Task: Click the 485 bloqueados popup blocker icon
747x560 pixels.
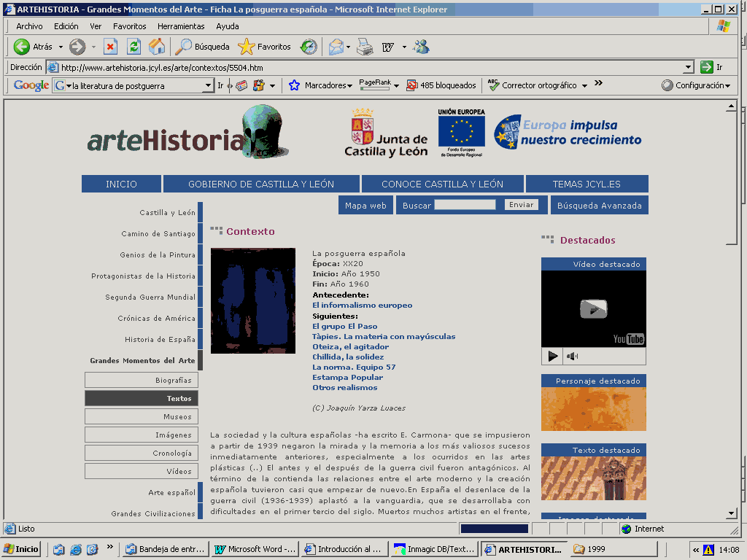Action: (411, 85)
